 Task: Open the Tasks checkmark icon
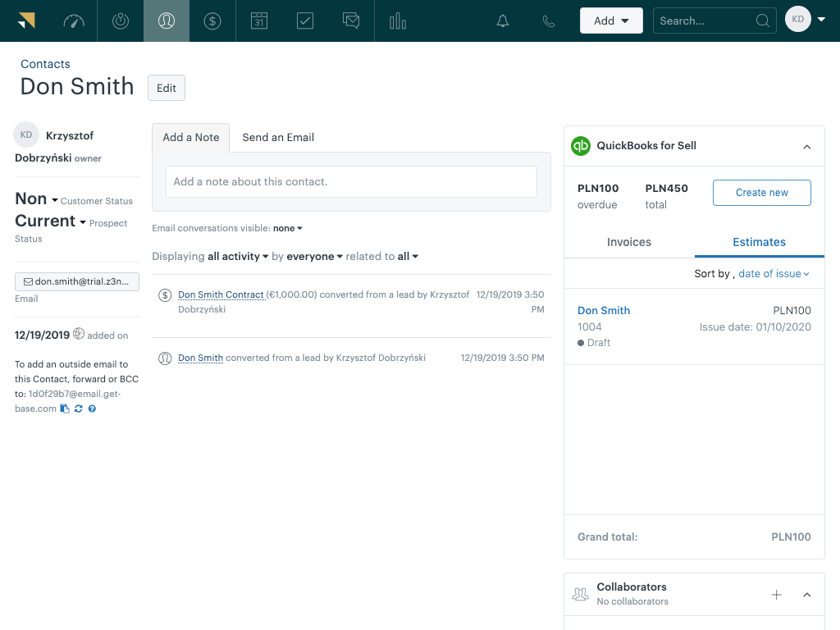(305, 21)
